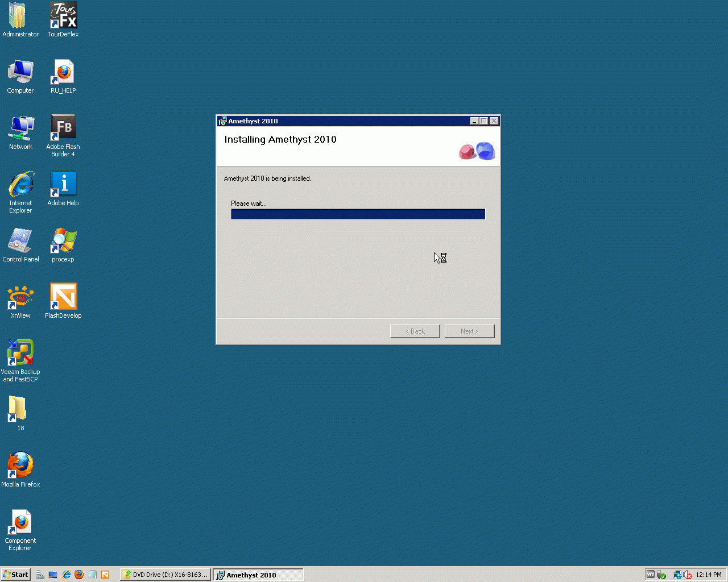Click the Safely Remove Hardware tray icon
The image size is (728, 582).
(661, 575)
